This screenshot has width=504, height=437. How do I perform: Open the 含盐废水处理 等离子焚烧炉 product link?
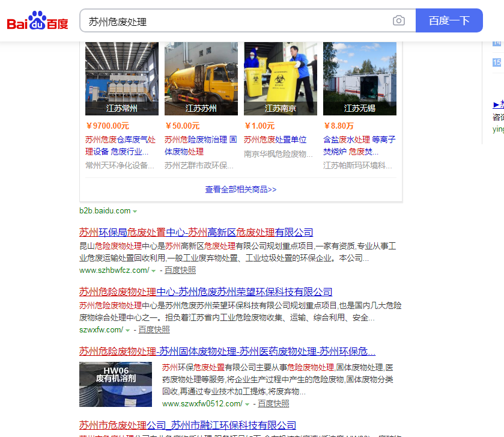tap(359, 145)
